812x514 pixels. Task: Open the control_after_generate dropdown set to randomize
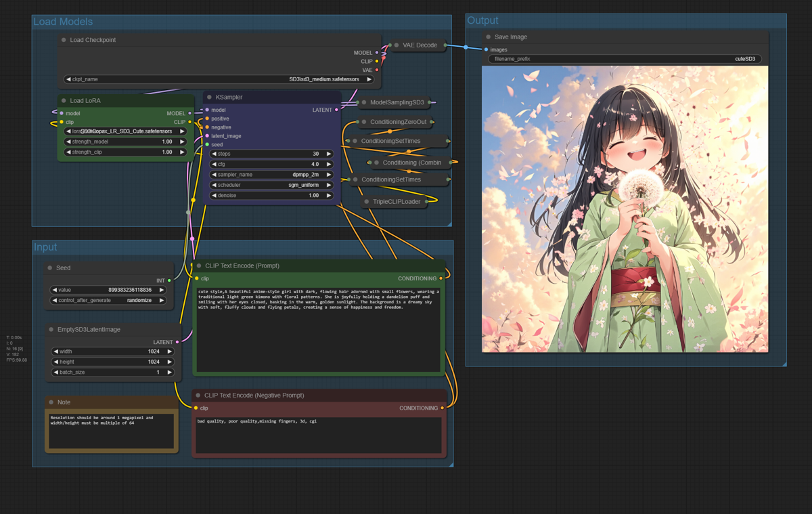click(x=108, y=300)
